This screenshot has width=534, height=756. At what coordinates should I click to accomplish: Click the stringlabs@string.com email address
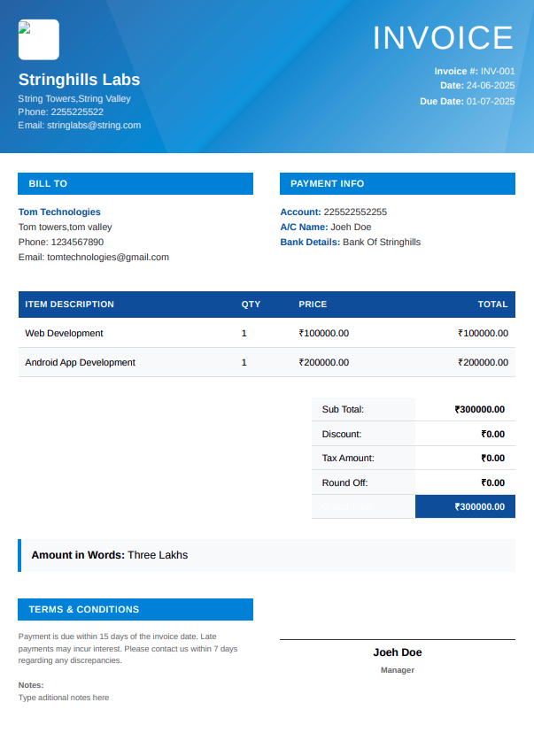[93, 126]
